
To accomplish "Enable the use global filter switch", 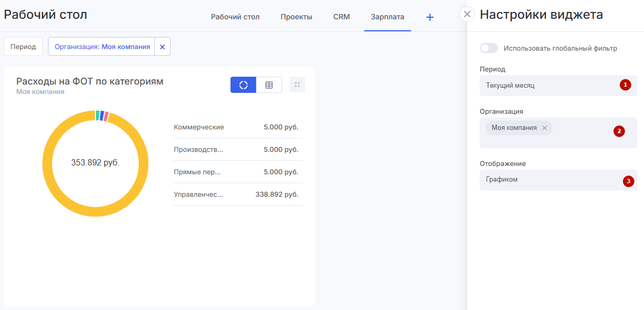I will pyautogui.click(x=489, y=48).
